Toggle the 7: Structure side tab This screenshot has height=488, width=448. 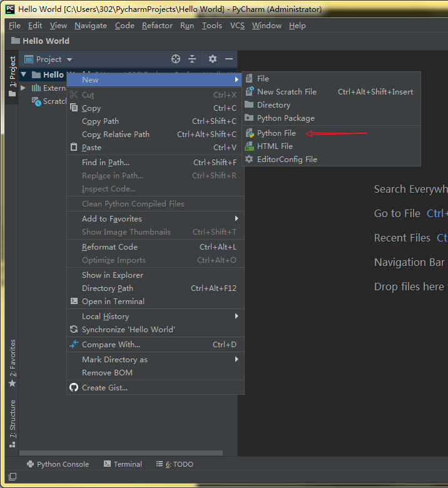pos(12,424)
